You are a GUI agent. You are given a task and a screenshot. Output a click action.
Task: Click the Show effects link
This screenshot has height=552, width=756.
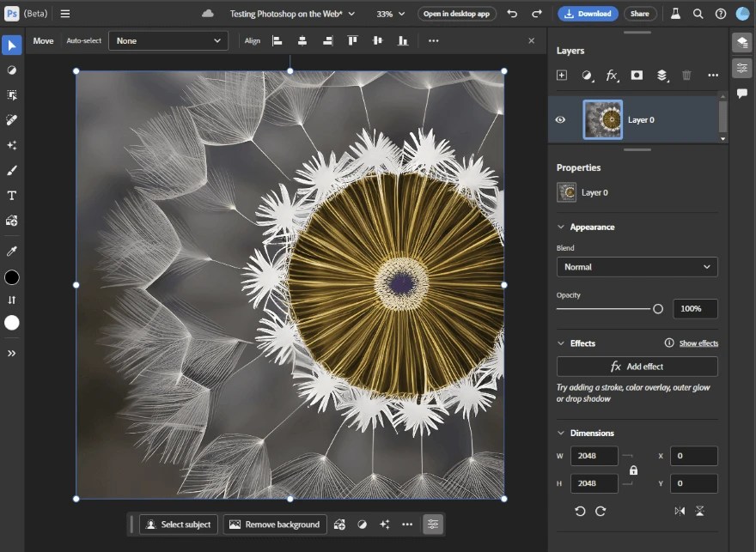click(x=698, y=343)
